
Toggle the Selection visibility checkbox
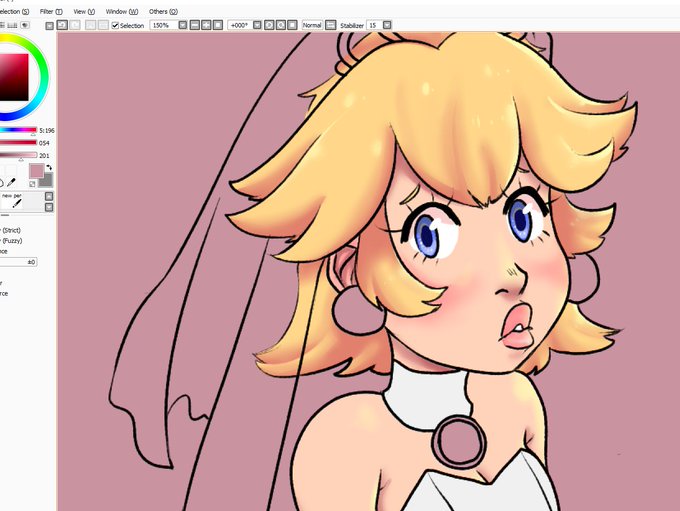pos(115,26)
